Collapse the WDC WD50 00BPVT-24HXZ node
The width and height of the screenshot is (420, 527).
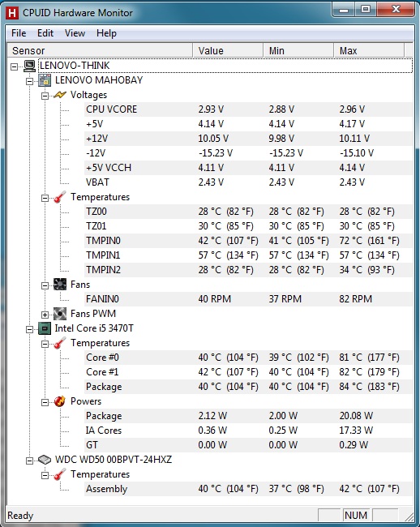(29, 461)
